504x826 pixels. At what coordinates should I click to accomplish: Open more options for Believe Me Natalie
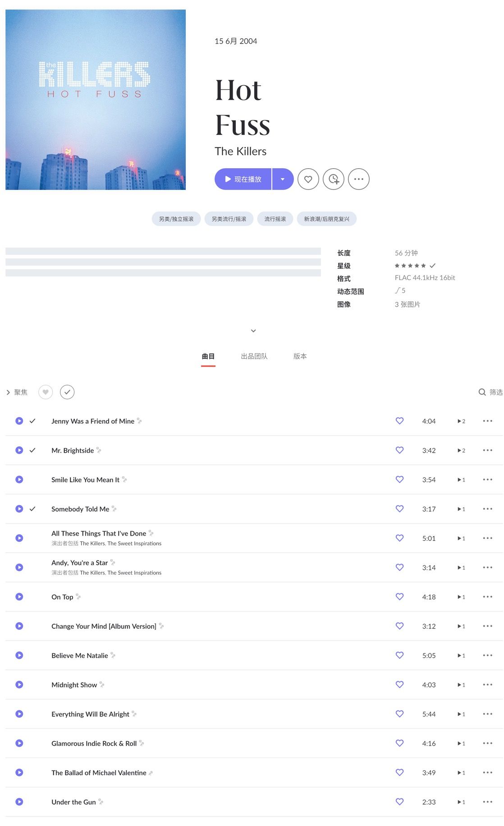487,655
